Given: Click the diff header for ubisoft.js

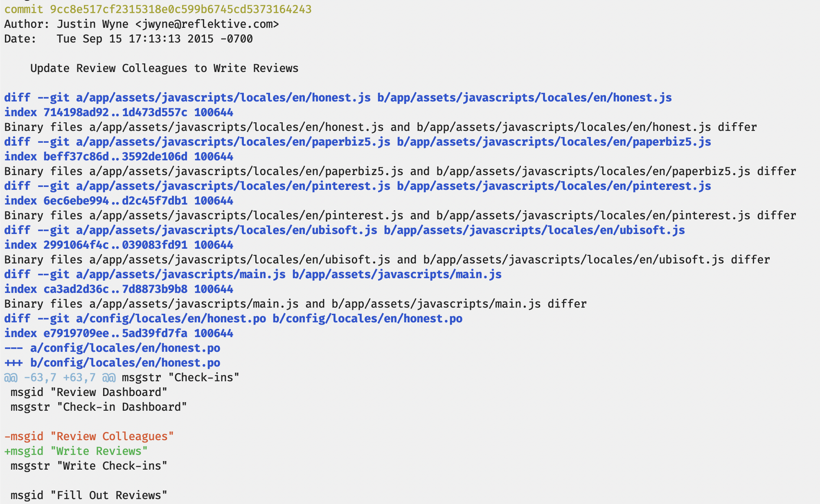Looking at the screenshot, I should point(344,230).
